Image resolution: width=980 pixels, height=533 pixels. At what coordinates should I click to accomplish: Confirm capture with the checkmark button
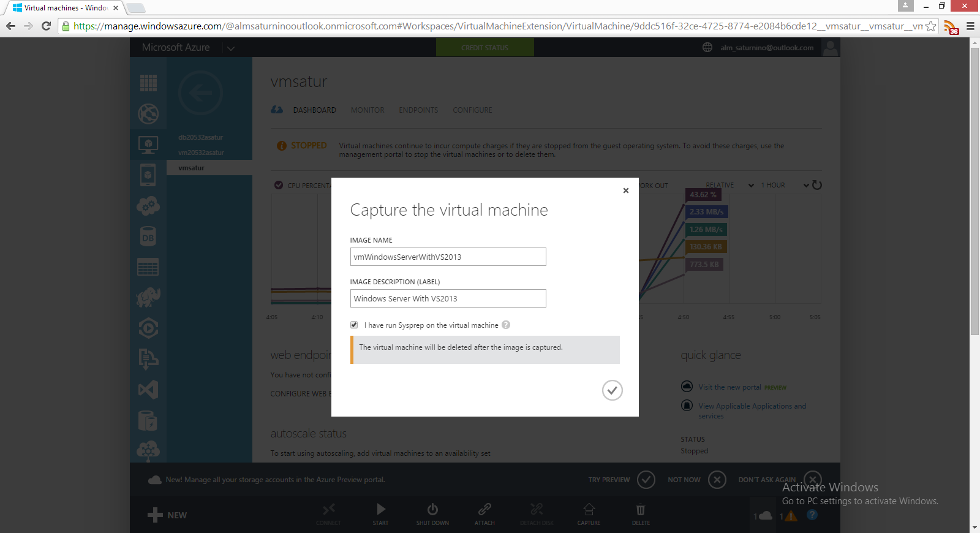[612, 390]
